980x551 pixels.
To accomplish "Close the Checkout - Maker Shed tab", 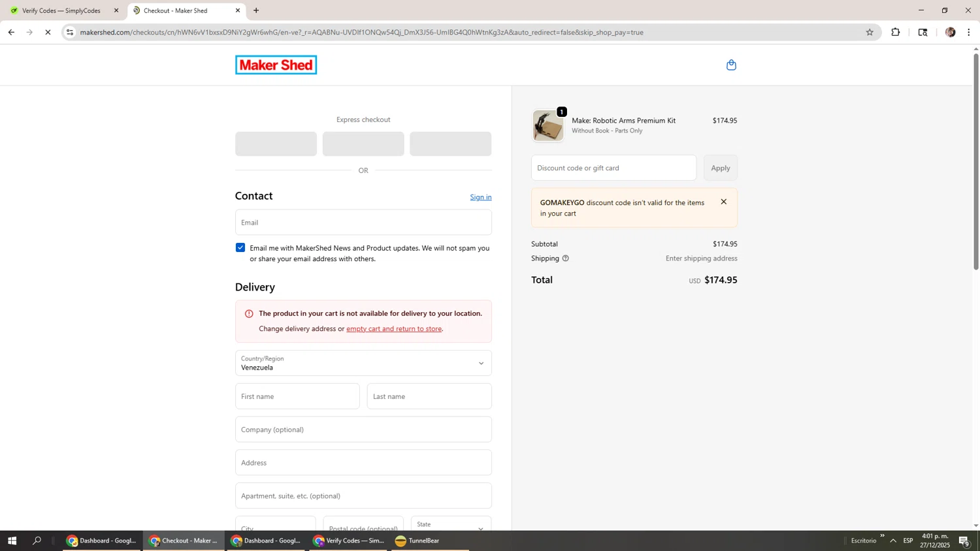I will 238,10.
